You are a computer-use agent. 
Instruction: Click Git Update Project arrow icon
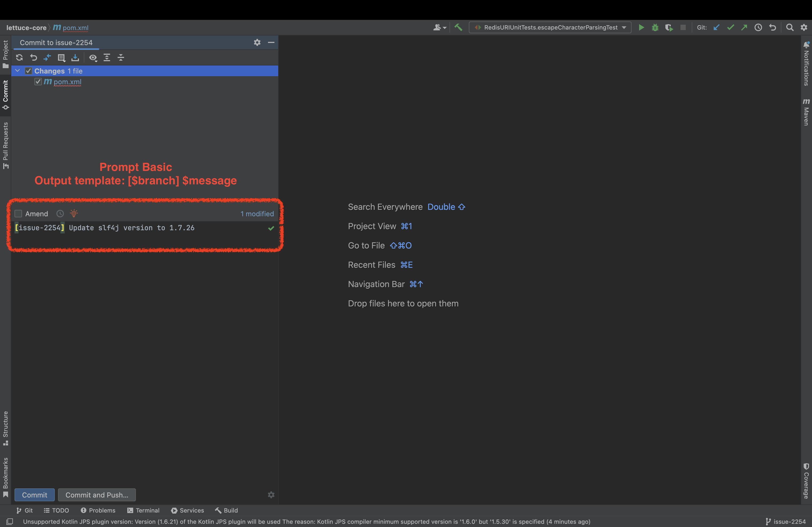716,28
